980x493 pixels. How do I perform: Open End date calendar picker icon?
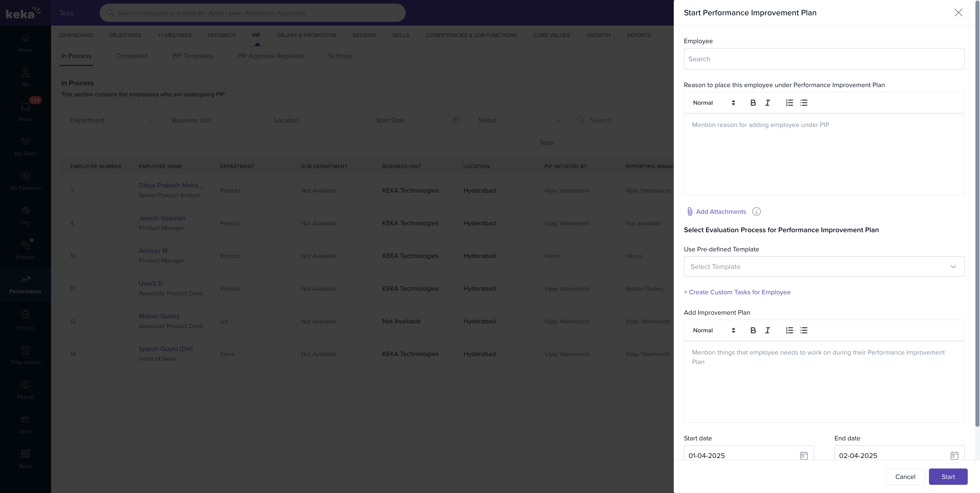pos(954,455)
